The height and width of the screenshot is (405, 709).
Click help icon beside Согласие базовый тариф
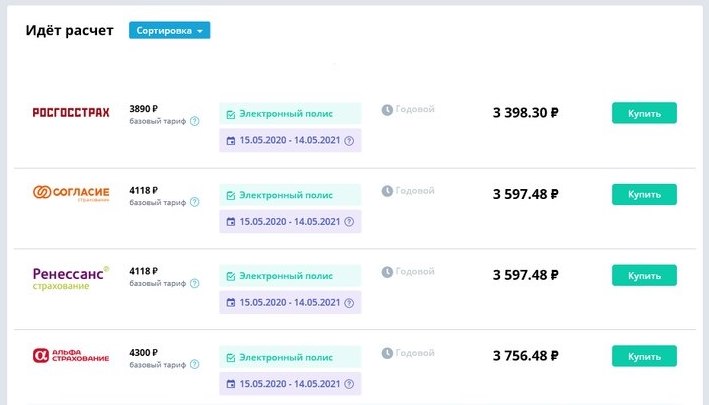click(x=194, y=202)
